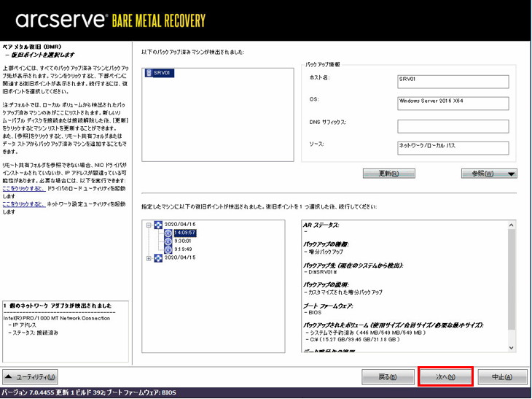Select the 2020/04/16 date entry
The image size is (532, 399).
pos(180,224)
